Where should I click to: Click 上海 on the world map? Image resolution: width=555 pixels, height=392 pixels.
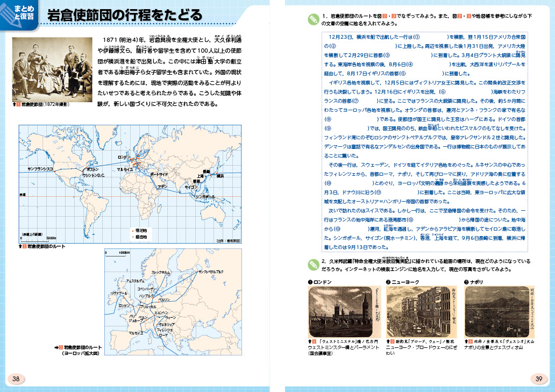(x=201, y=176)
